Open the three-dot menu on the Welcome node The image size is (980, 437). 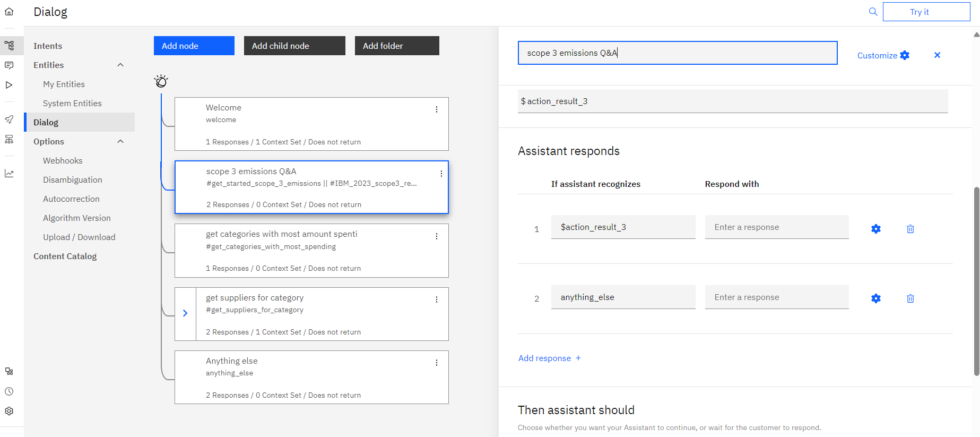[x=437, y=109]
